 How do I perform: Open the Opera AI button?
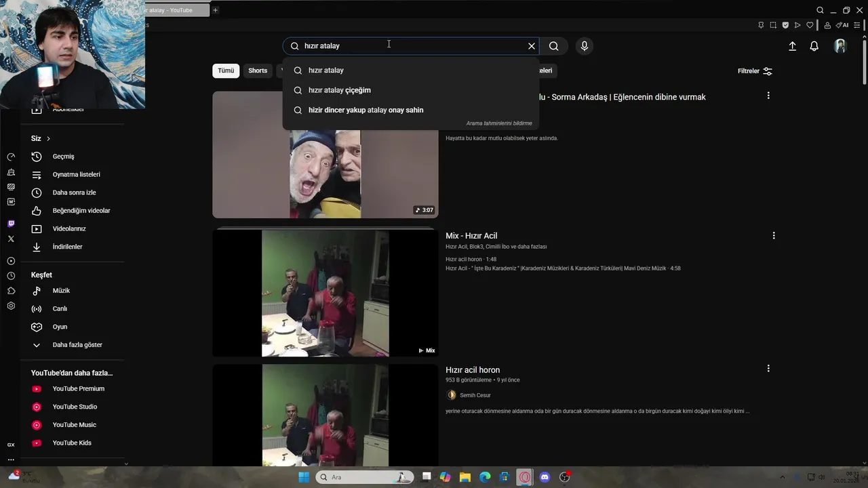[843, 25]
